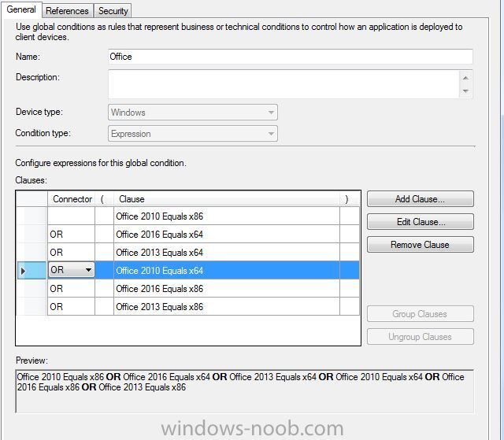Click inside the Description text box

click(x=283, y=84)
